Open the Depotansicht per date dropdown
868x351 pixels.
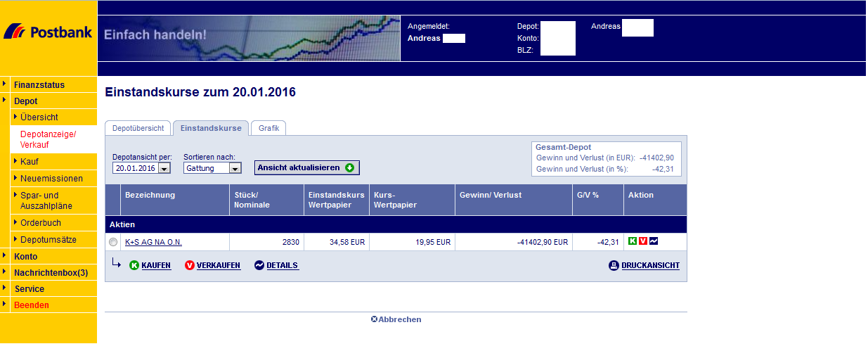coord(164,168)
